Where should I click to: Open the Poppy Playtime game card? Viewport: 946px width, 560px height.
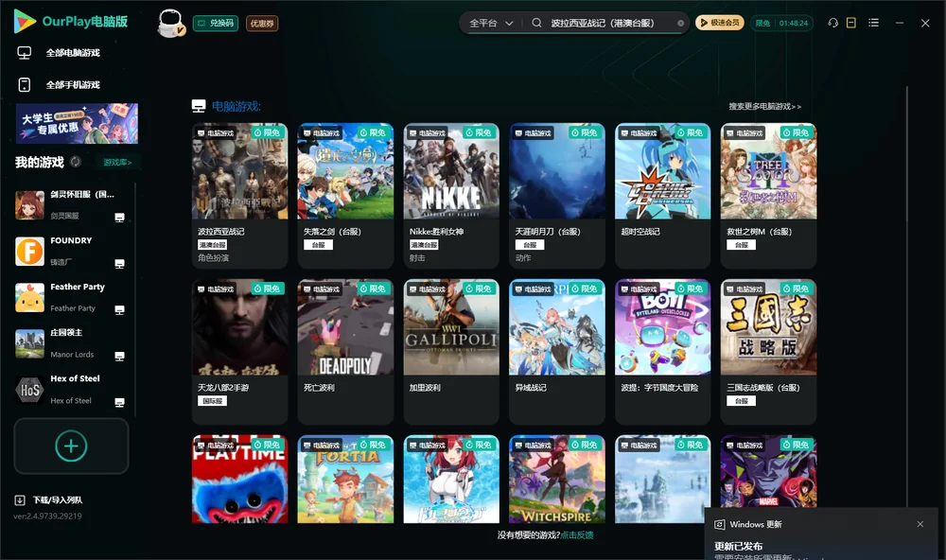tap(239, 480)
